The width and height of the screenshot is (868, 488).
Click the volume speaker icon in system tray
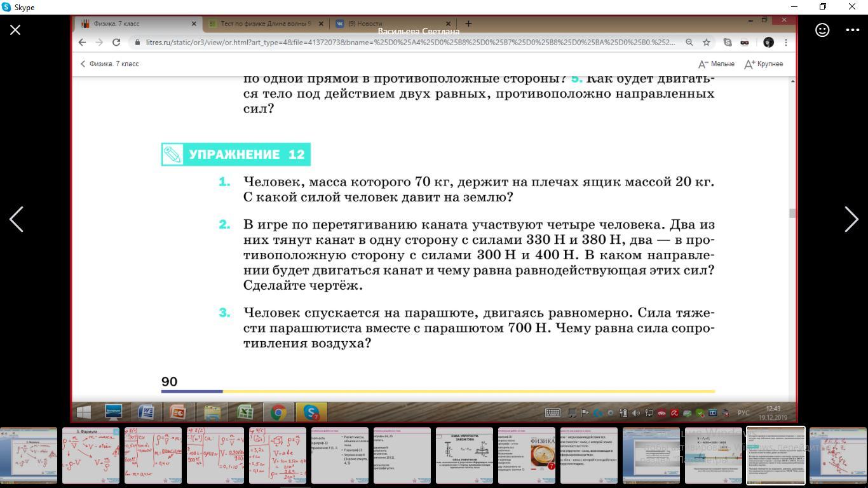pos(635,413)
